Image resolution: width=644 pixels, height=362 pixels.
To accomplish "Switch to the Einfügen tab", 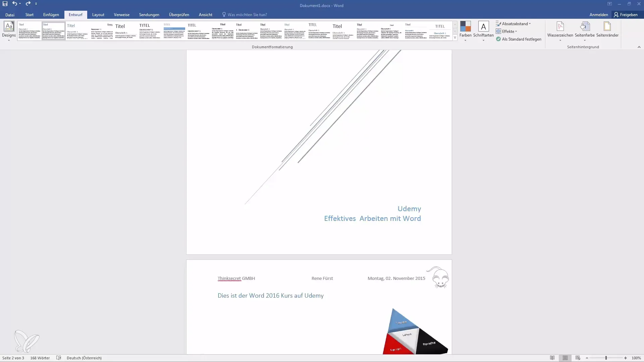I will click(x=51, y=15).
